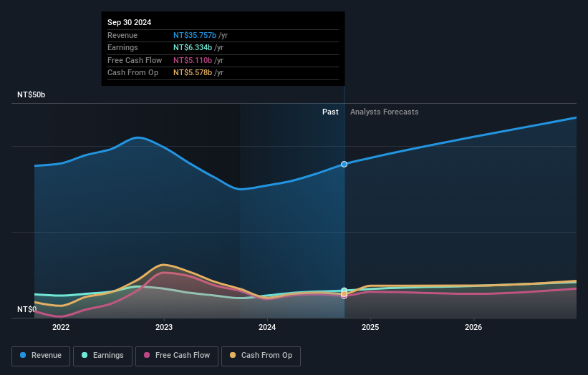Screen dimensions: 588x375
Task: Toggle the Free Cash Flow legend button
Action: (x=177, y=356)
